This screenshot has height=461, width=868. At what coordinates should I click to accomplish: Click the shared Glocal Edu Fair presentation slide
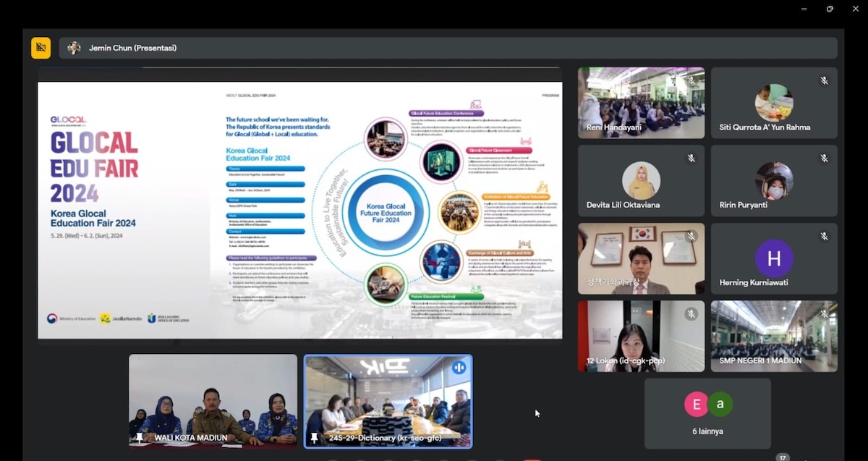click(x=299, y=210)
